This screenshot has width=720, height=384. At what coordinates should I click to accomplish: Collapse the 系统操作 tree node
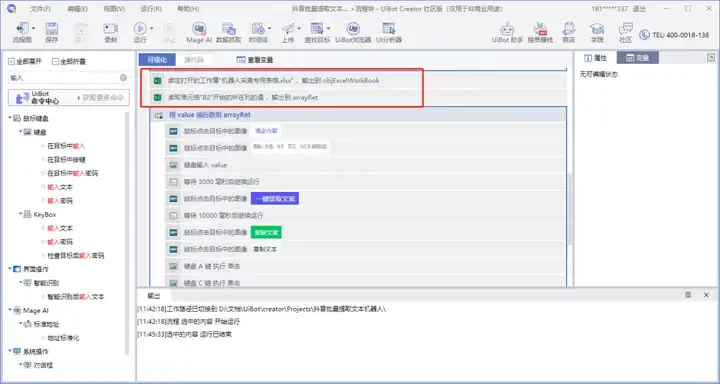click(x=10, y=351)
